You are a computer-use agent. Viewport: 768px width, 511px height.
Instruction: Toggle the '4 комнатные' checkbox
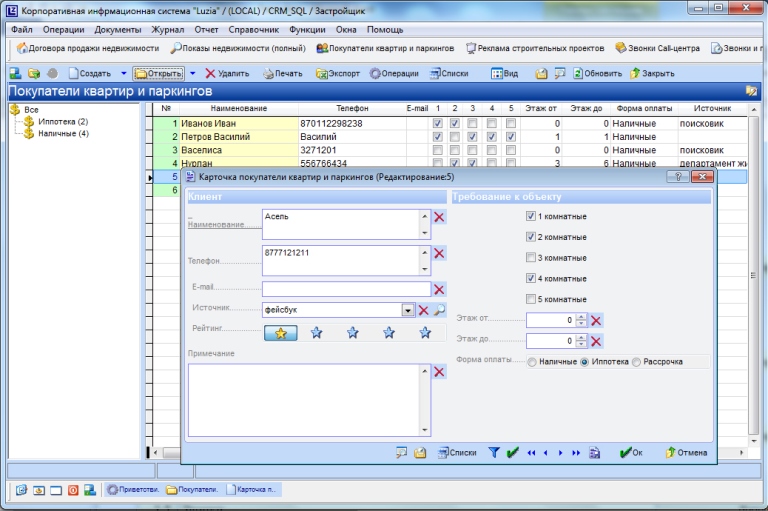coord(530,278)
